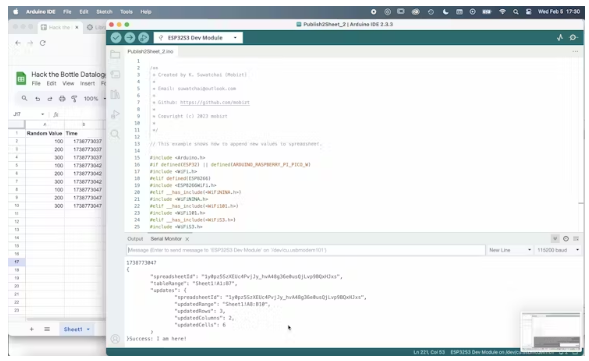This screenshot has width=589, height=361.
Task: Open the Serial Plotter icon
Action: click(x=560, y=38)
